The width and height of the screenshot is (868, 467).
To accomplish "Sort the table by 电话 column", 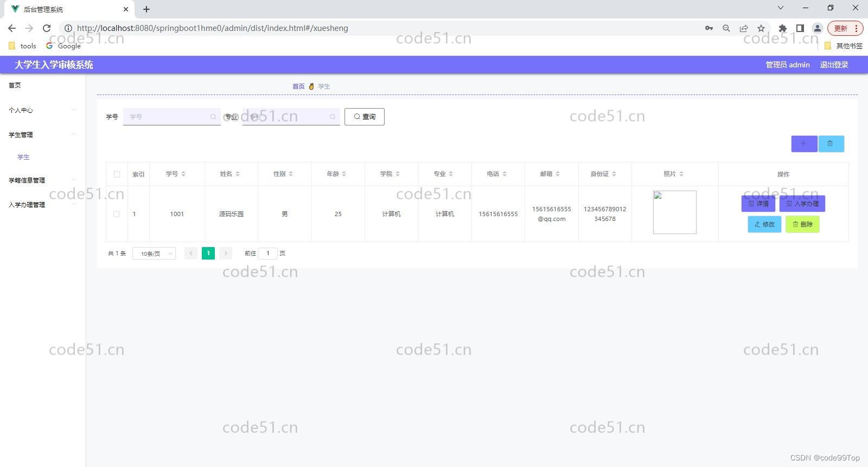I will coord(505,174).
